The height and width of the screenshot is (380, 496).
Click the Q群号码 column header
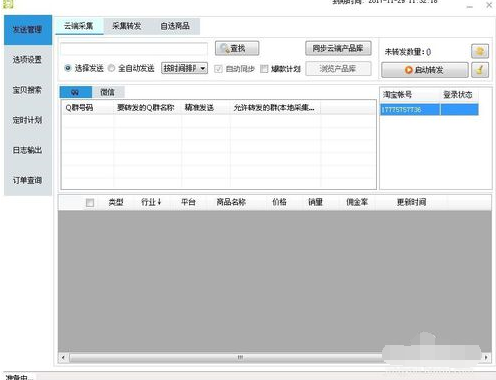(87, 108)
